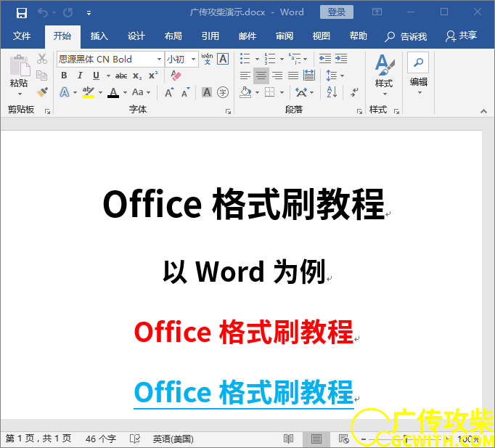The width and height of the screenshot is (495, 448).
Task: Open the 文件 menu
Action: pos(22,36)
